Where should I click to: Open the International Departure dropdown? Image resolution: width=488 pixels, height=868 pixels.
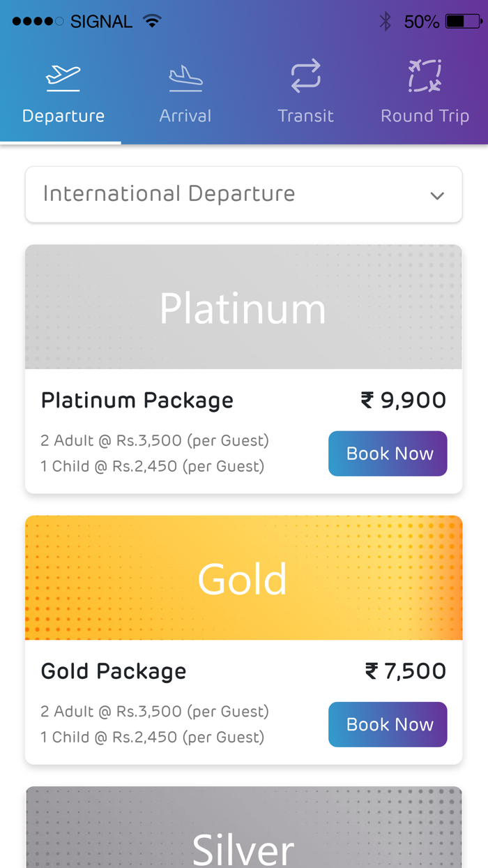click(243, 194)
